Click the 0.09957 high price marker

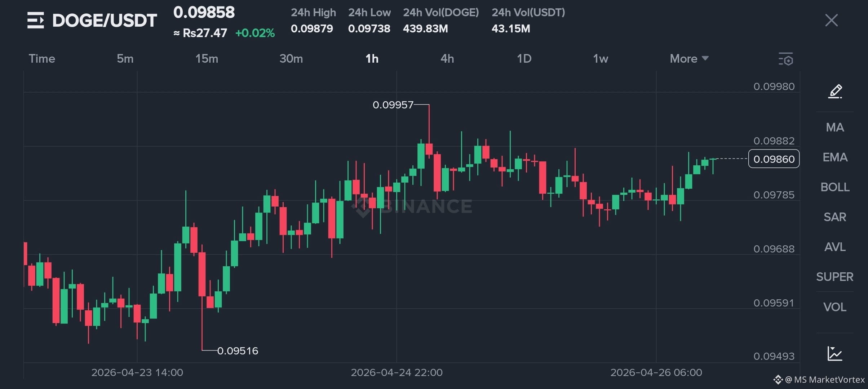[393, 105]
